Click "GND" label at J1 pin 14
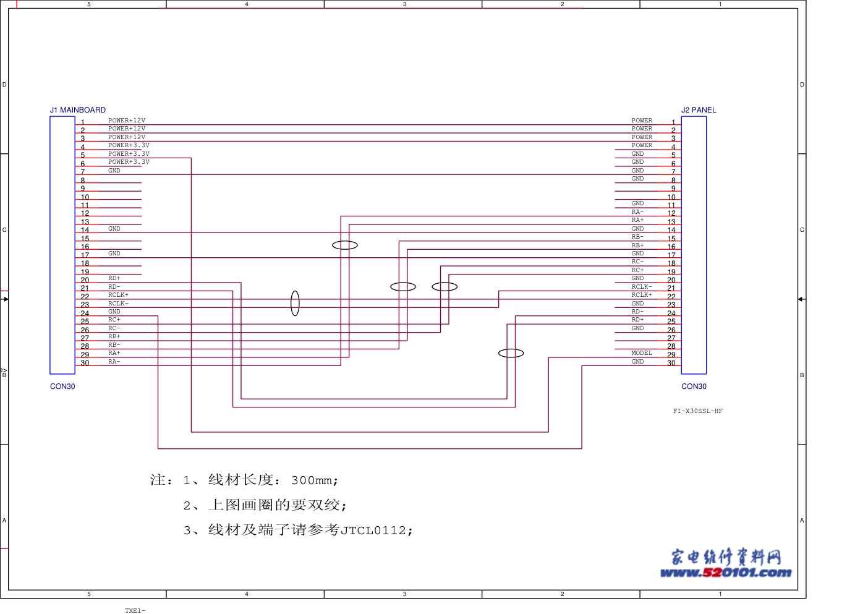Viewport: 868px width, 614px height. pos(114,229)
